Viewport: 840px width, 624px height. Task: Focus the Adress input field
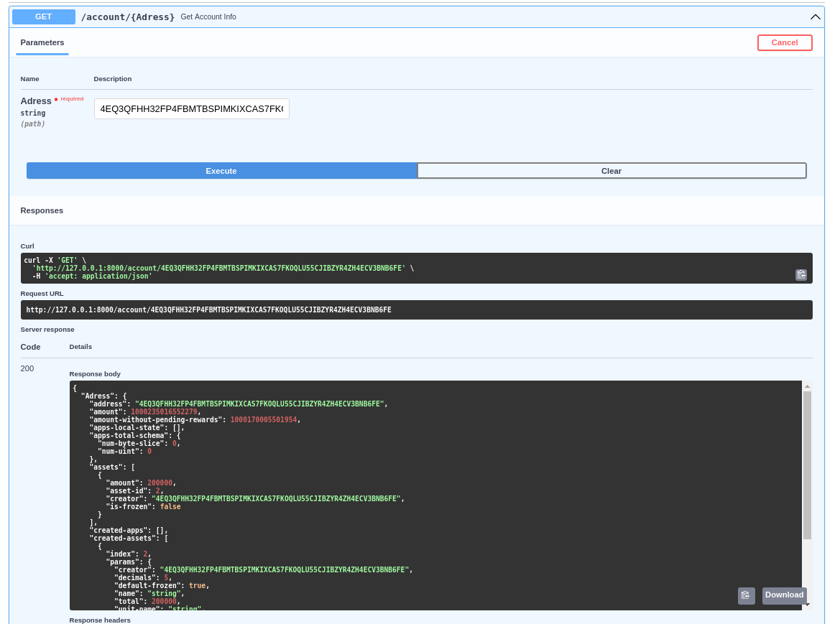point(192,108)
